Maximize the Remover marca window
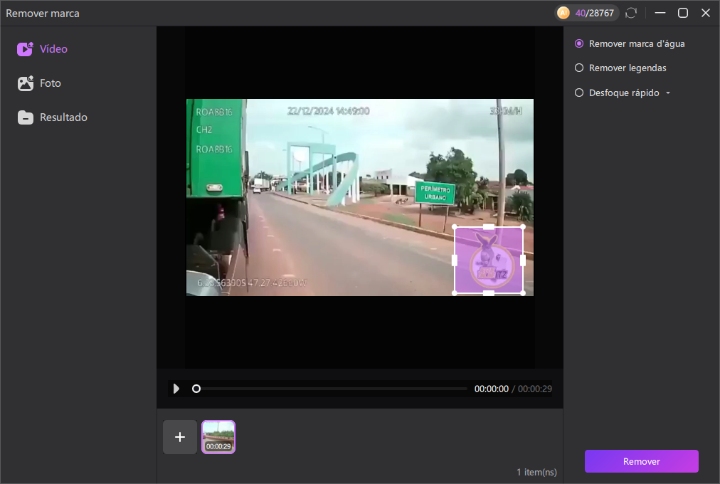Image resolution: width=720 pixels, height=484 pixels. (683, 13)
